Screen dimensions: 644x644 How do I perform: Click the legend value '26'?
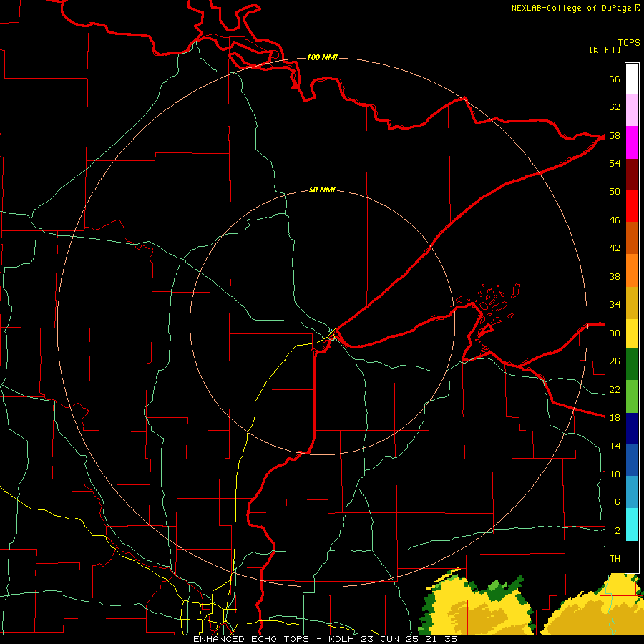[x=615, y=361]
